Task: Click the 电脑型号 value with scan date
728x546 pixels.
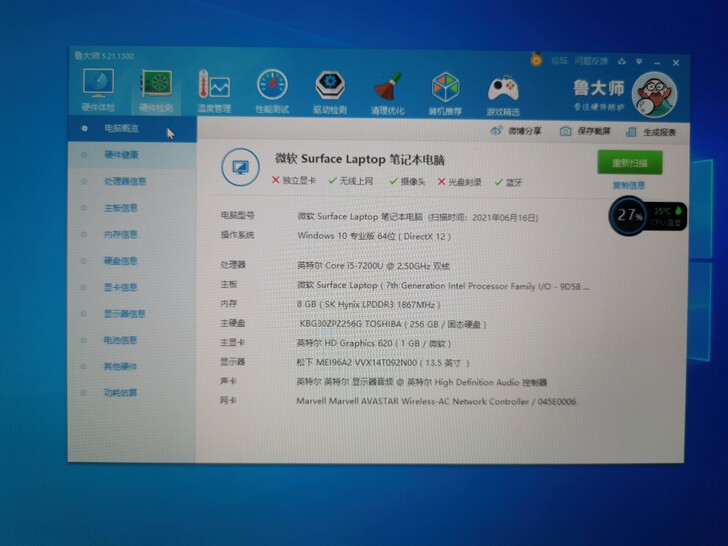Action: tap(417, 217)
